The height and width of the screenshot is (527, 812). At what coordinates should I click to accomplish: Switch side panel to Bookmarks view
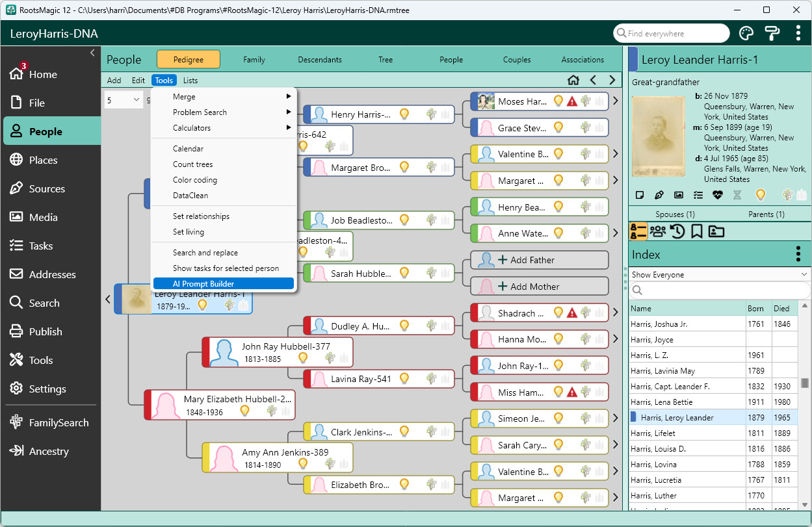(x=697, y=231)
